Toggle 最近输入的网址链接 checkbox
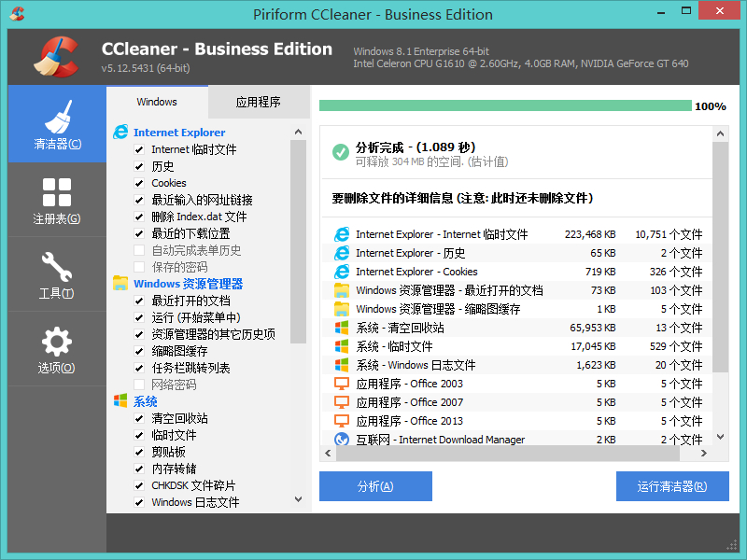This screenshot has height=560, width=747. 139,200
